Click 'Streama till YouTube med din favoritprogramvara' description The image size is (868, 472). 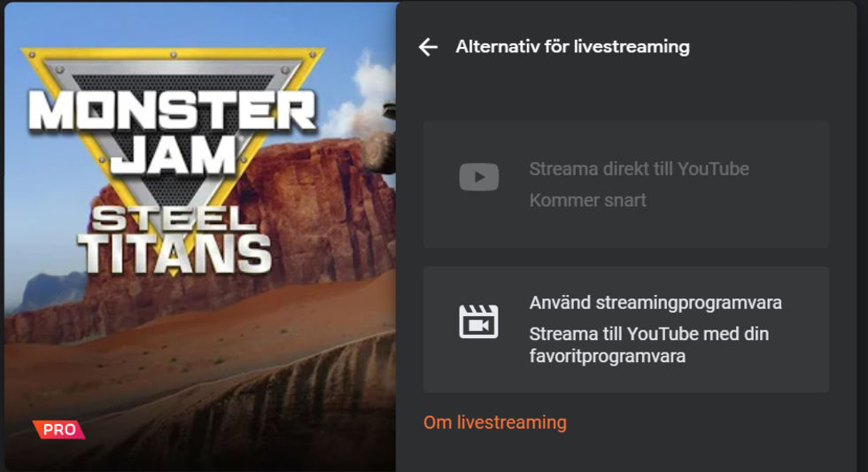coord(648,344)
